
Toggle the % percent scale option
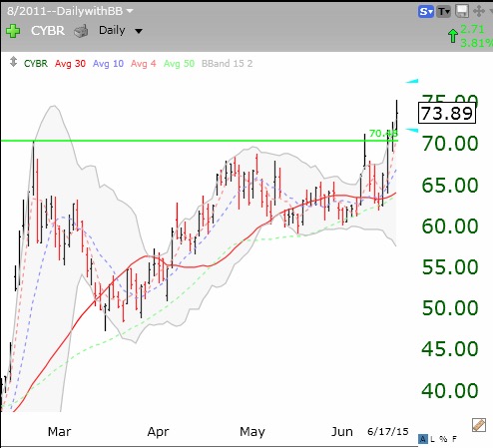tap(443, 439)
